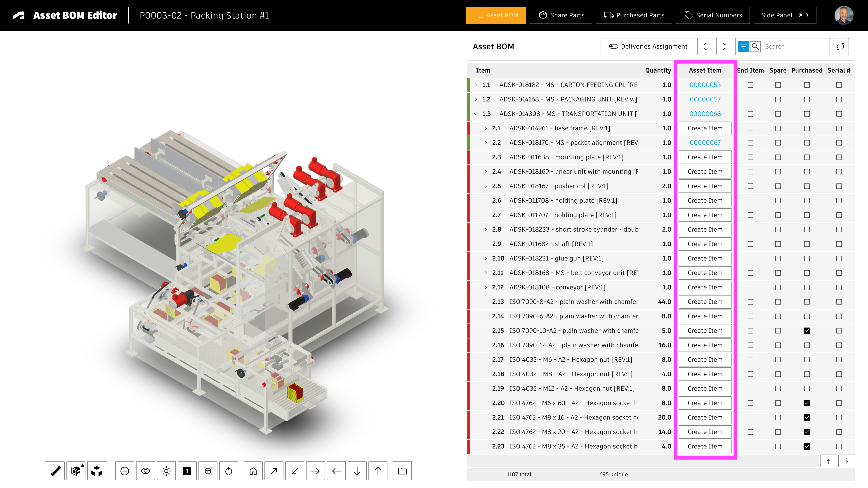868x488 pixels.
Task: Click the blue filter icon
Action: click(743, 47)
